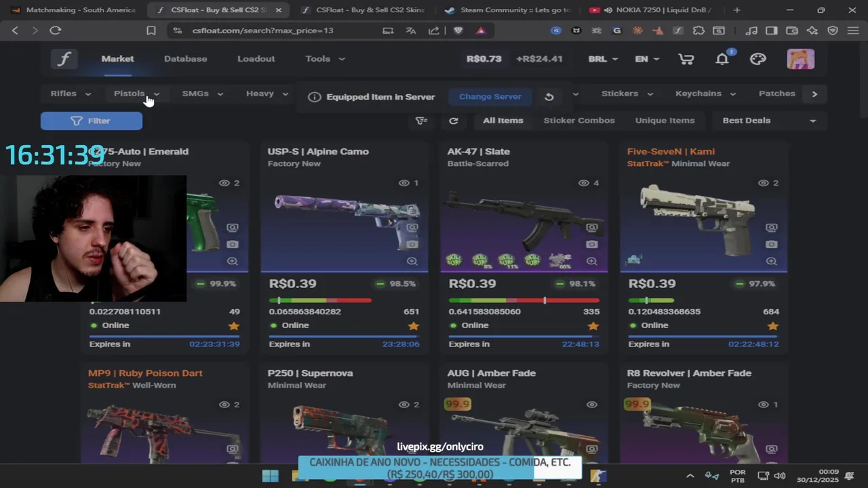Toggle watch eye on P250 Supernova
The height and width of the screenshot is (488, 868).
point(404,405)
